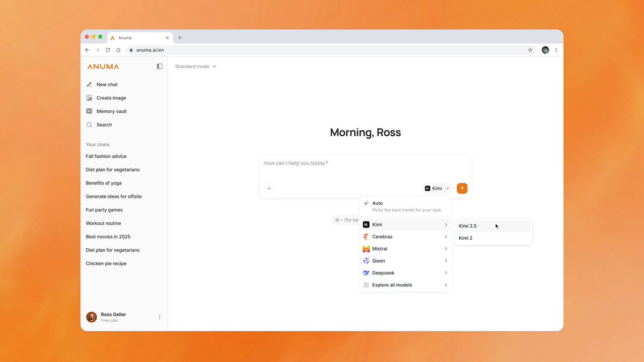Click the 'Your chats' heading

pyautogui.click(x=98, y=144)
